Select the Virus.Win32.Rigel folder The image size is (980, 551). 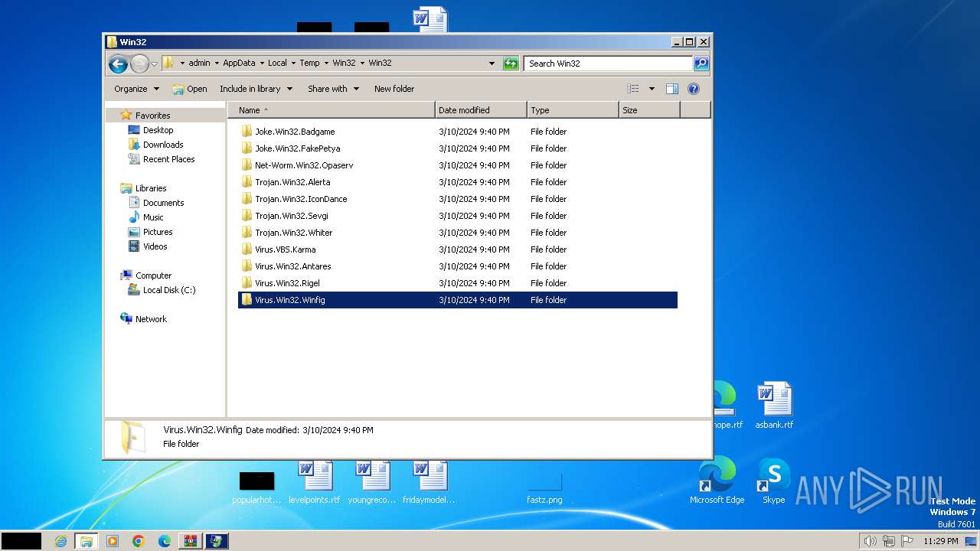coord(457,283)
